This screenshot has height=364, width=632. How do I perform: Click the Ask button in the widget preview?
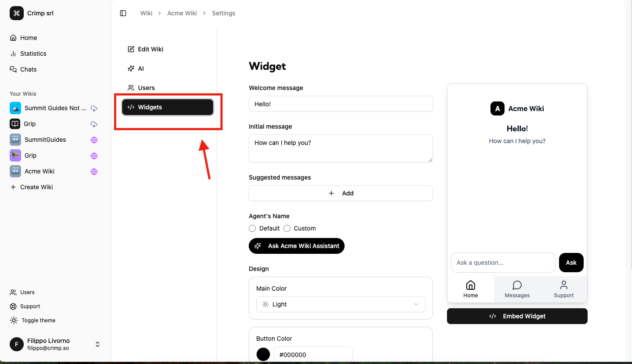(x=571, y=263)
